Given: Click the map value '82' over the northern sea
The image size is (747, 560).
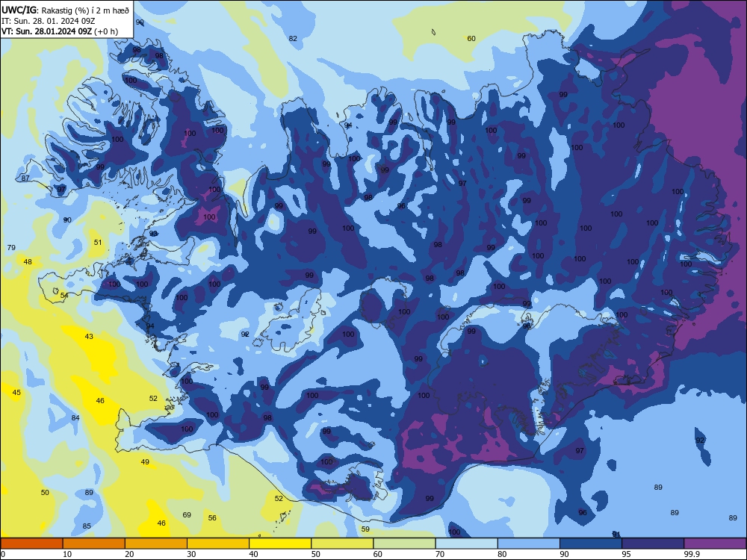Looking at the screenshot, I should coord(293,39).
